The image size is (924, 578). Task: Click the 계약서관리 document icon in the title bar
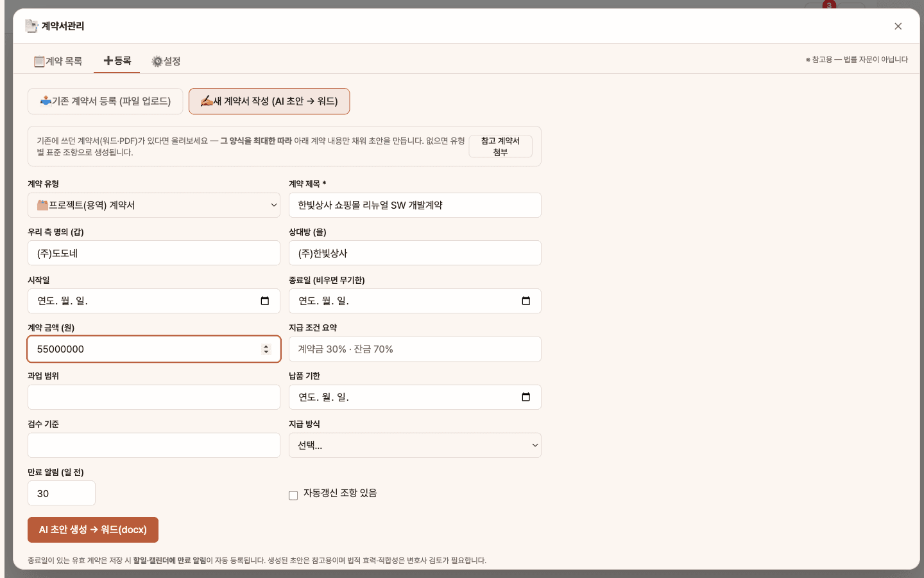tap(31, 26)
